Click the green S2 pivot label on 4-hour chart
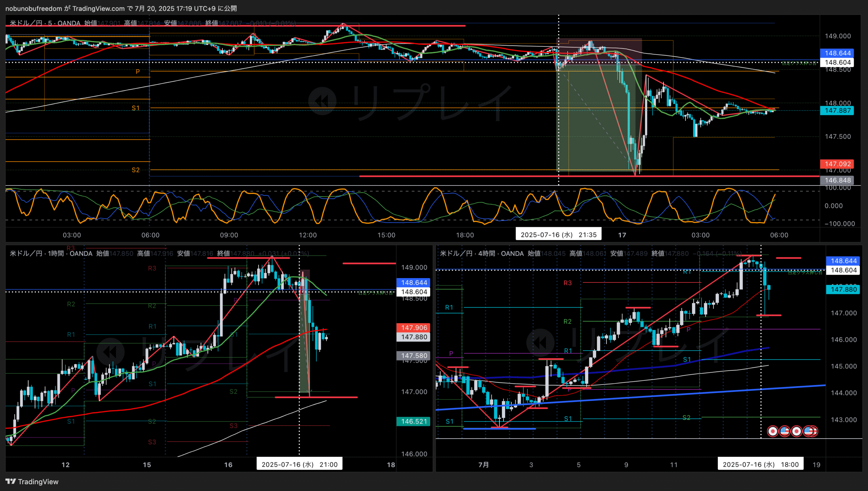 tap(686, 417)
